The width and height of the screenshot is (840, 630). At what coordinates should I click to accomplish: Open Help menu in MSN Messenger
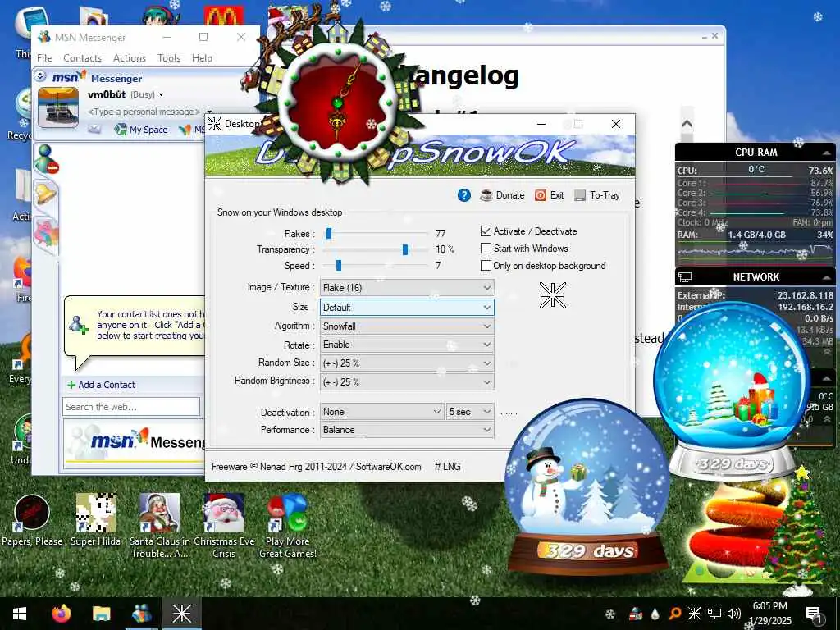tap(202, 58)
